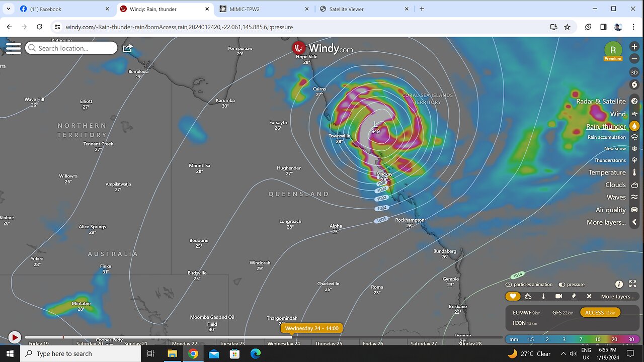Select the ACCESS 12km model
644x362 pixels.
pyautogui.click(x=600, y=313)
